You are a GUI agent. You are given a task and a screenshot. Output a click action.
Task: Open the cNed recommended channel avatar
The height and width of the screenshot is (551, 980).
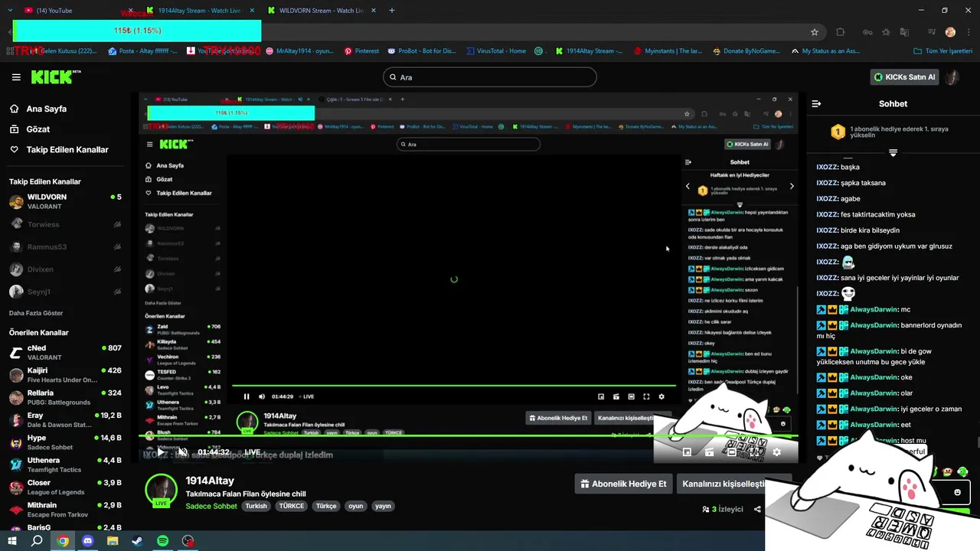tap(16, 353)
